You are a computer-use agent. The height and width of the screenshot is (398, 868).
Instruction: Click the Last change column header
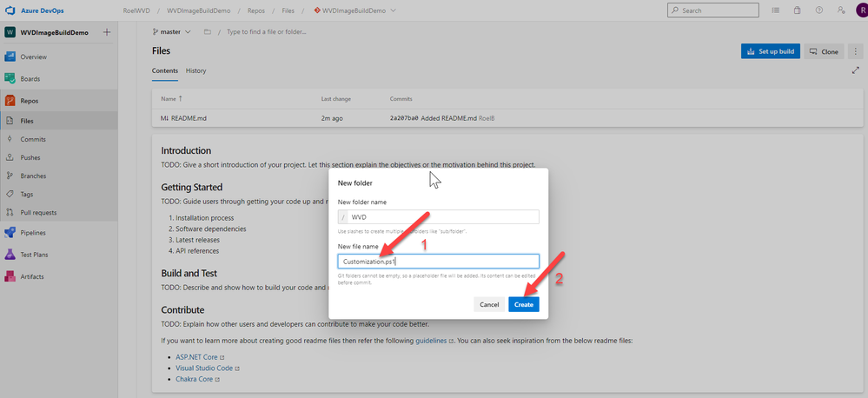(336, 99)
